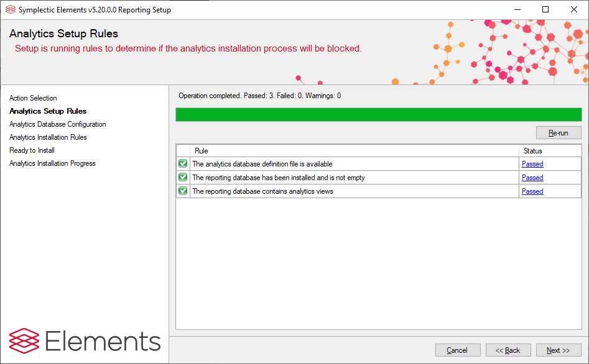Click 'The analytics database definition file is available'
Image resolution: width=589 pixels, height=364 pixels.
tap(262, 164)
